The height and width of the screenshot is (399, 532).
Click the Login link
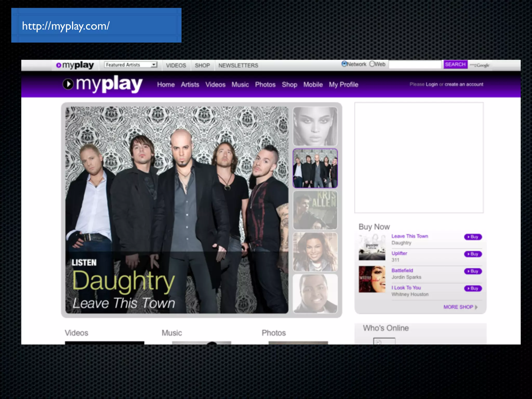[x=432, y=84]
